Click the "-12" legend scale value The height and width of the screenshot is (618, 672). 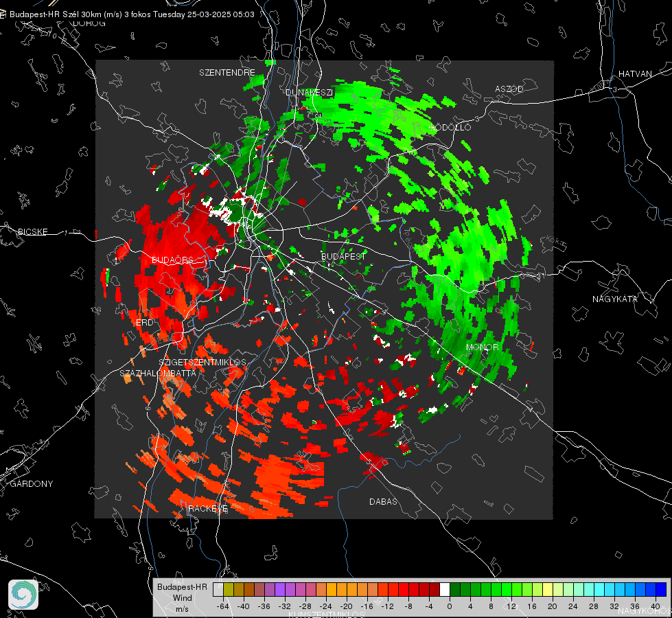click(x=387, y=606)
